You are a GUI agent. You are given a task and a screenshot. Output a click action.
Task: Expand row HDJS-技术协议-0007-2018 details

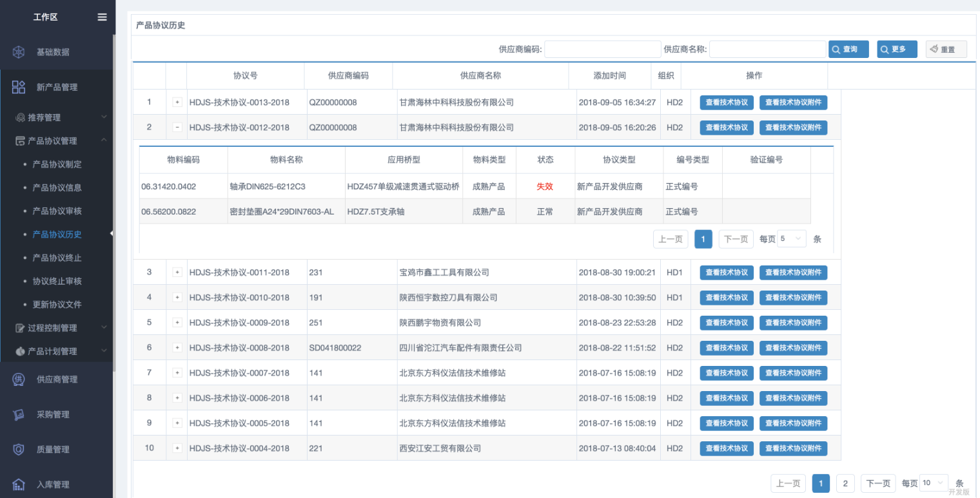click(177, 372)
